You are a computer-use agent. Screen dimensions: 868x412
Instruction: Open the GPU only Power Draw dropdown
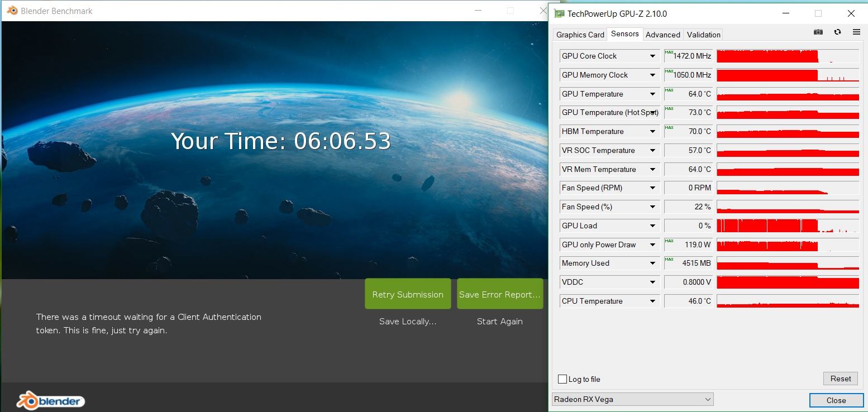652,245
